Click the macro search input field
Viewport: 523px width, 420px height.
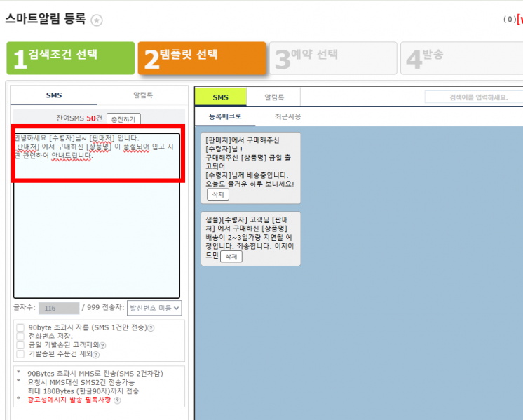click(x=473, y=97)
